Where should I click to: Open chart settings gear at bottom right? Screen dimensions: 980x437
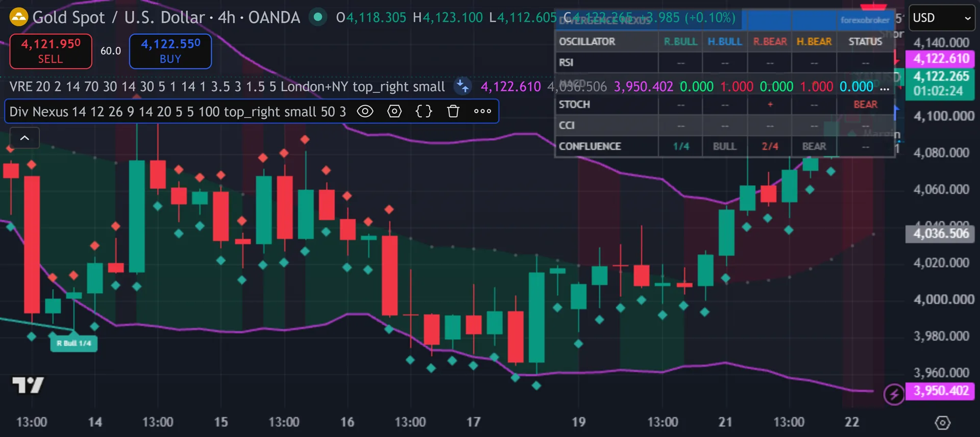click(x=942, y=423)
